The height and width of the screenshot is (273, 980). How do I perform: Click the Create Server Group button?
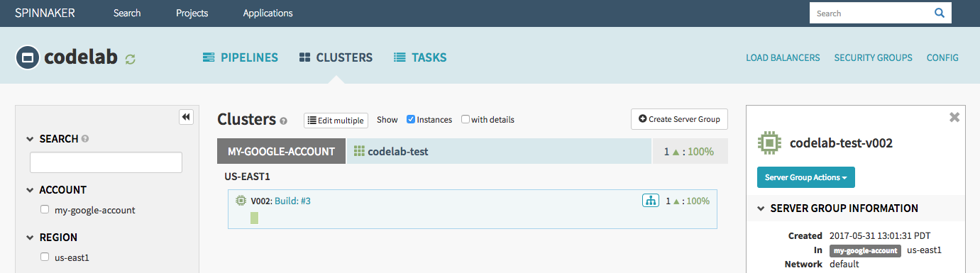pos(679,119)
